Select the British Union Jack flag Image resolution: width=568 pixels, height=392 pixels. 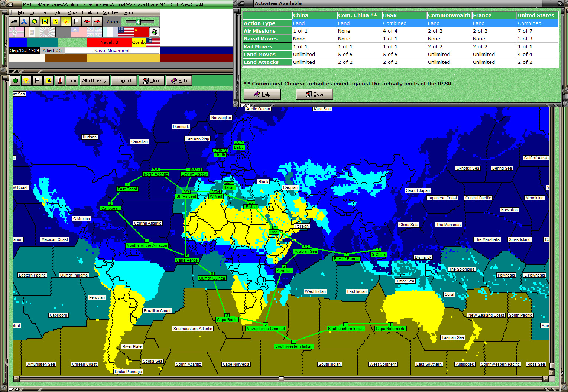tap(94, 32)
